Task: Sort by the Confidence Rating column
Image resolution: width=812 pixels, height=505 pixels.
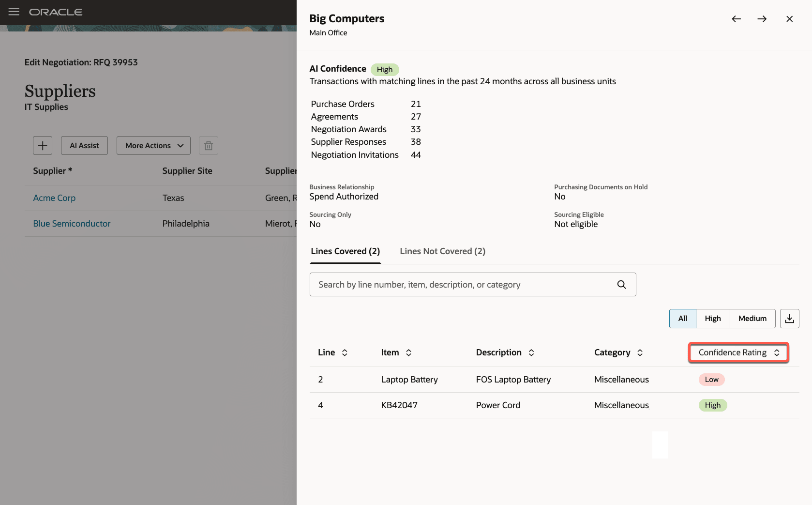Action: pos(737,352)
